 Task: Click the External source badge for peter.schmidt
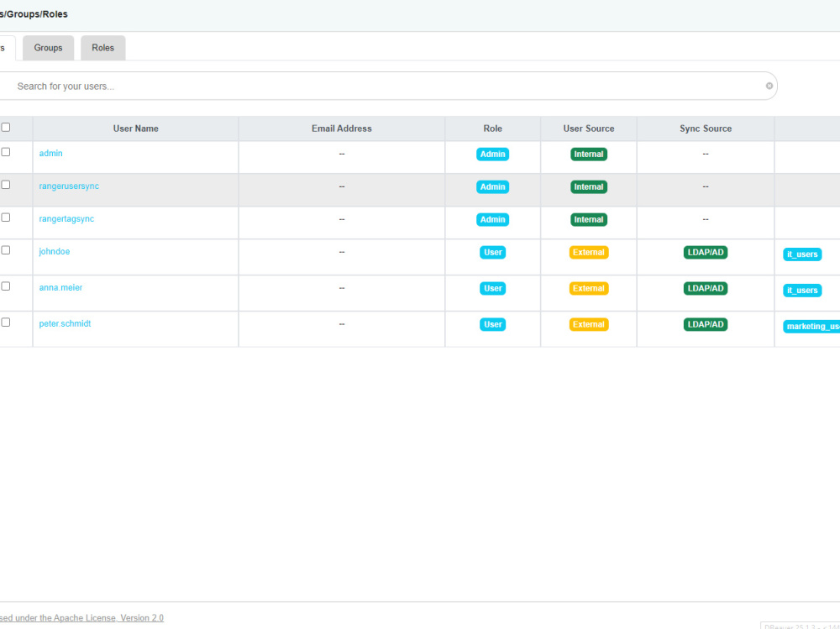point(589,324)
